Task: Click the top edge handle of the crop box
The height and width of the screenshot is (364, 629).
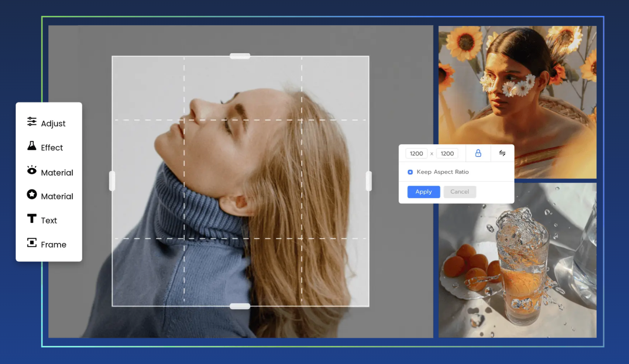Action: tap(240, 56)
